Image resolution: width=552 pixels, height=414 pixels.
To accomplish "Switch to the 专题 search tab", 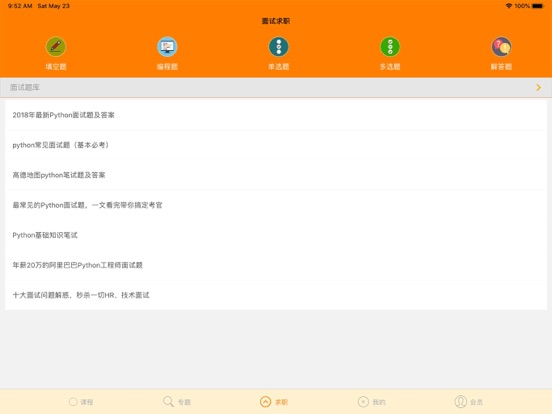I will (177, 402).
